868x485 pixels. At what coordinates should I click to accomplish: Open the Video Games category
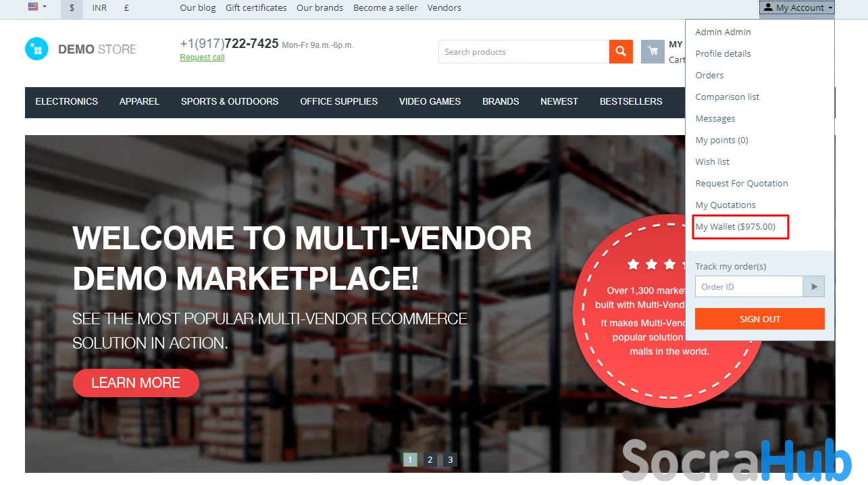point(430,102)
